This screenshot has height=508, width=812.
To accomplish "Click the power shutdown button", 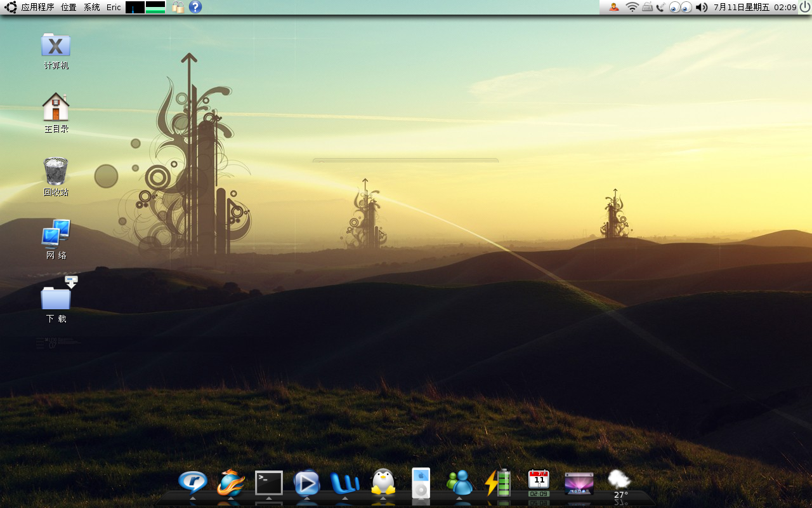I will coord(804,7).
